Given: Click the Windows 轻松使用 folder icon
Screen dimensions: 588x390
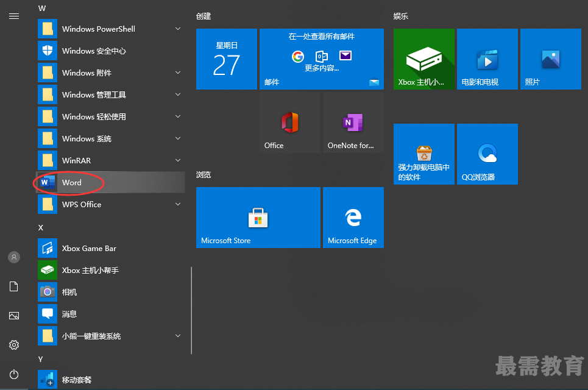Looking at the screenshot, I should click(48, 116).
